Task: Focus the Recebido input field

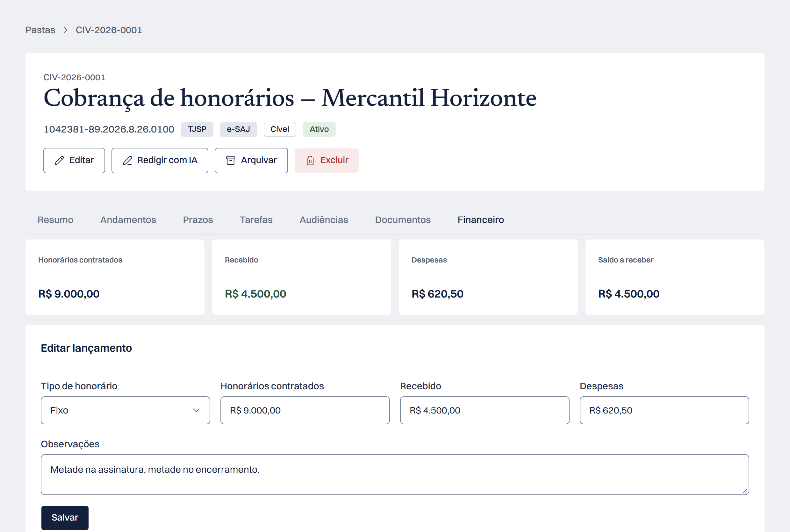Action: click(x=485, y=410)
